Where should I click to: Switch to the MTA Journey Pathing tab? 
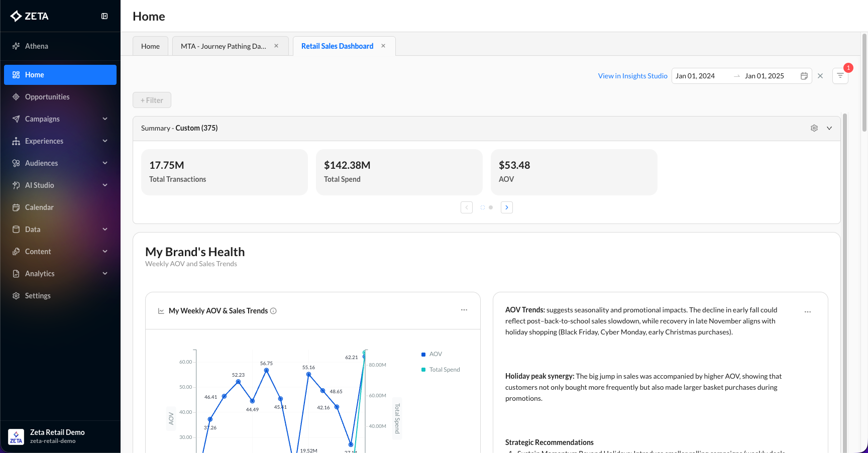click(x=224, y=46)
